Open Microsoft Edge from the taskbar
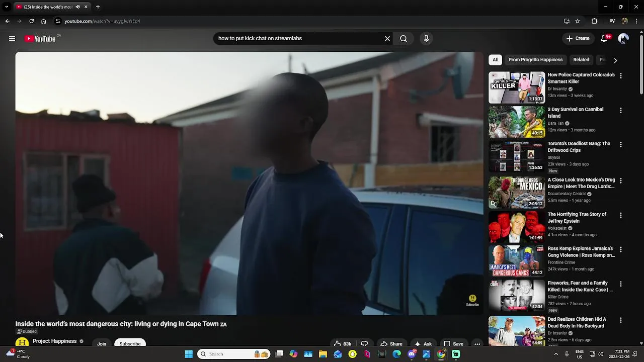 click(396, 354)
